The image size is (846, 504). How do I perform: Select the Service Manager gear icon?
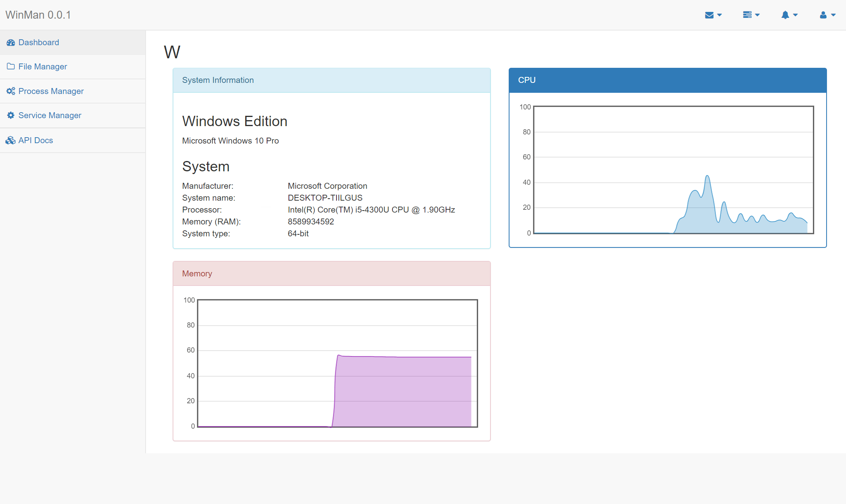point(10,115)
